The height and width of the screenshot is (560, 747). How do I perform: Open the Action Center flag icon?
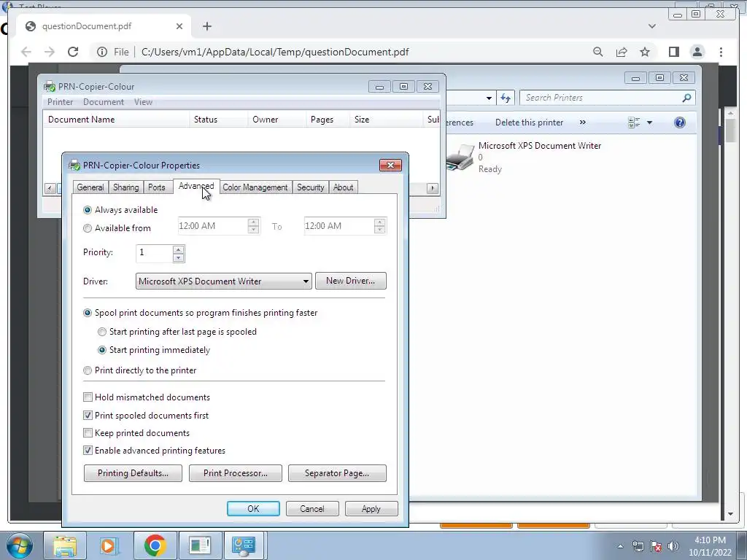click(x=656, y=547)
